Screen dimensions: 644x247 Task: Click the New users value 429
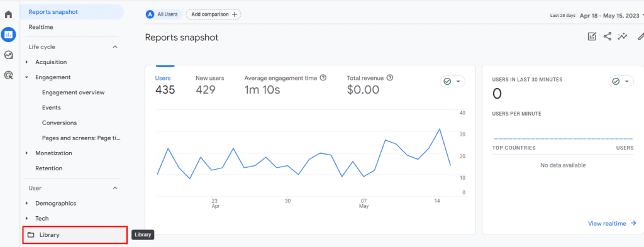(x=206, y=90)
